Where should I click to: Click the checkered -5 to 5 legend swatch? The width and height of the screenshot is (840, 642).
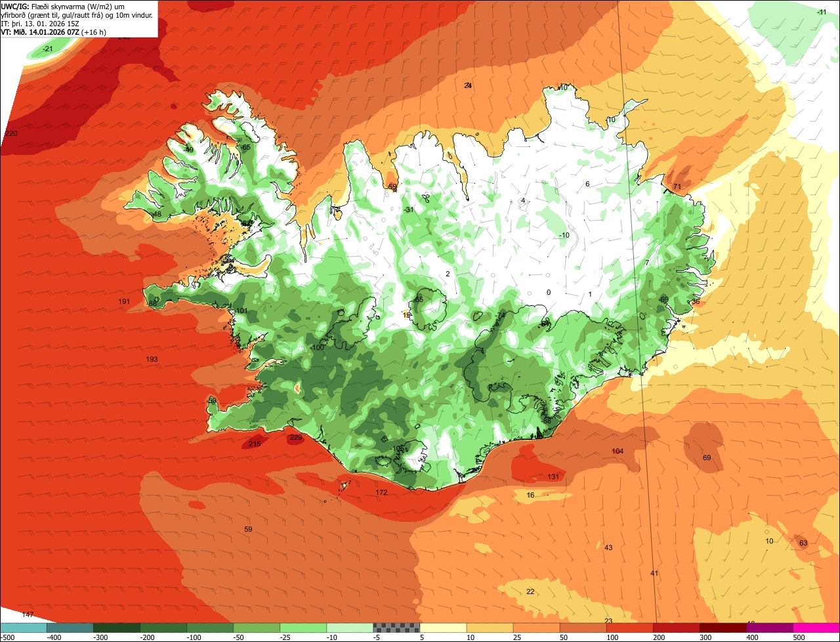(x=396, y=628)
